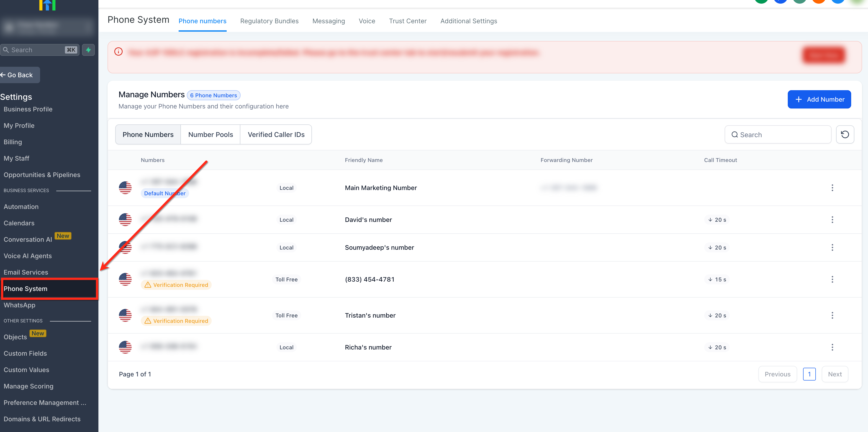Open three-dot menu for David's number
The height and width of the screenshot is (432, 868).
[832, 220]
